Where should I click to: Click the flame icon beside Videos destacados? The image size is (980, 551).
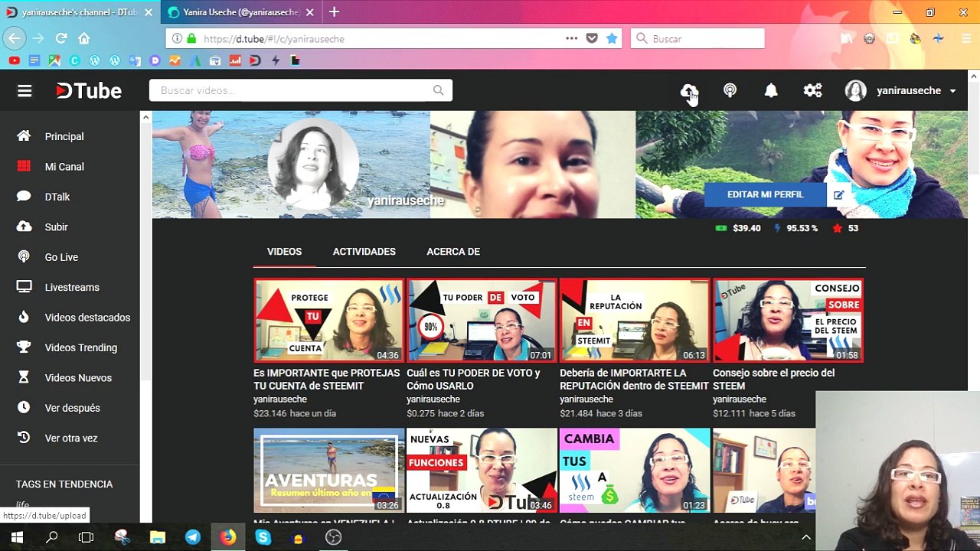tap(24, 317)
